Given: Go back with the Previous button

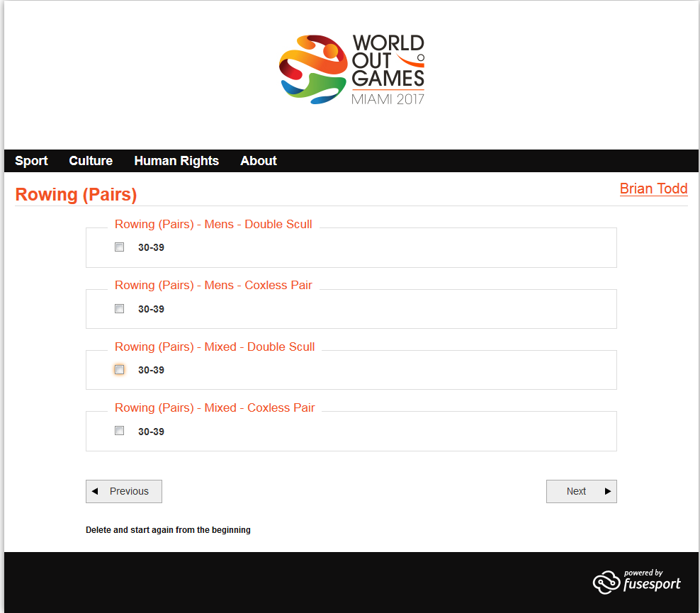Looking at the screenshot, I should click(x=124, y=491).
